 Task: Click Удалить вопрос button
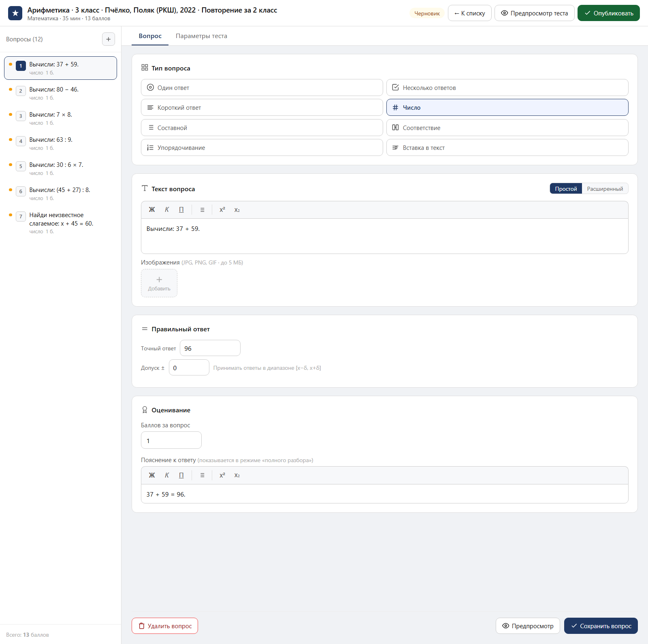click(x=165, y=626)
